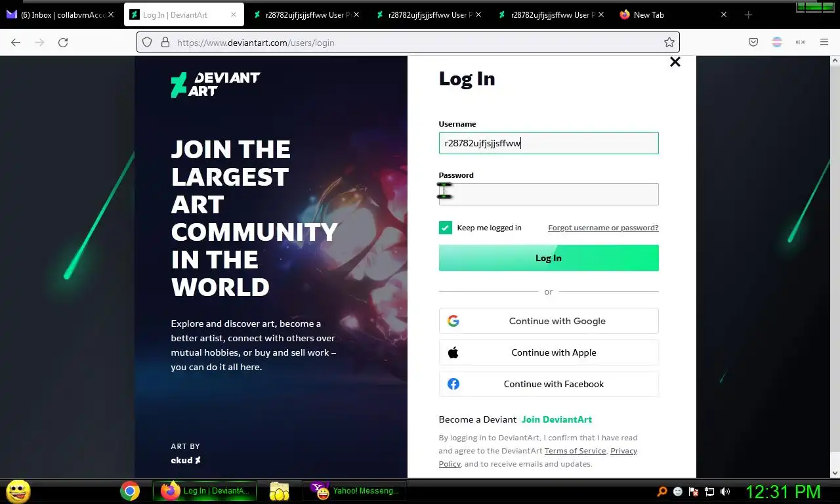
Task: Open Terms of Service link
Action: tap(575, 451)
